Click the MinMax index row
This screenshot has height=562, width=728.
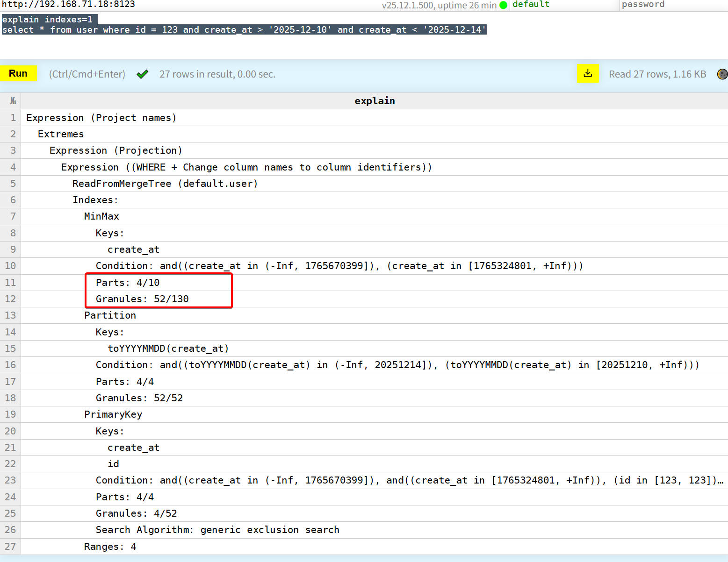point(101,216)
